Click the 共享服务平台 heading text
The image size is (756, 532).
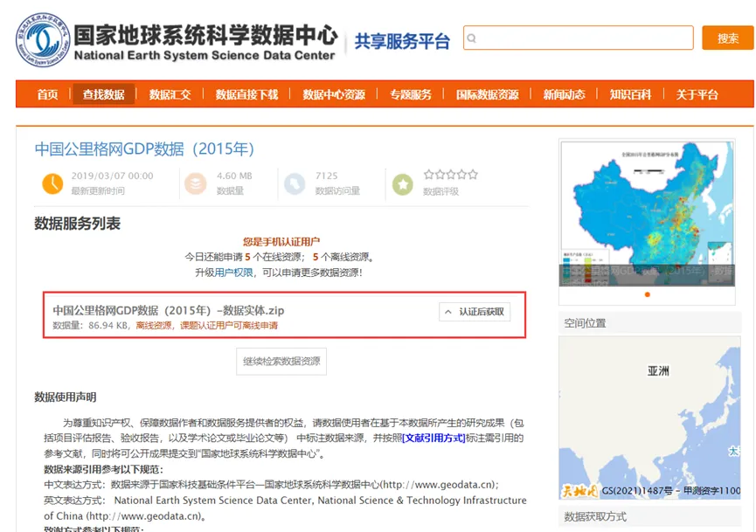click(402, 41)
